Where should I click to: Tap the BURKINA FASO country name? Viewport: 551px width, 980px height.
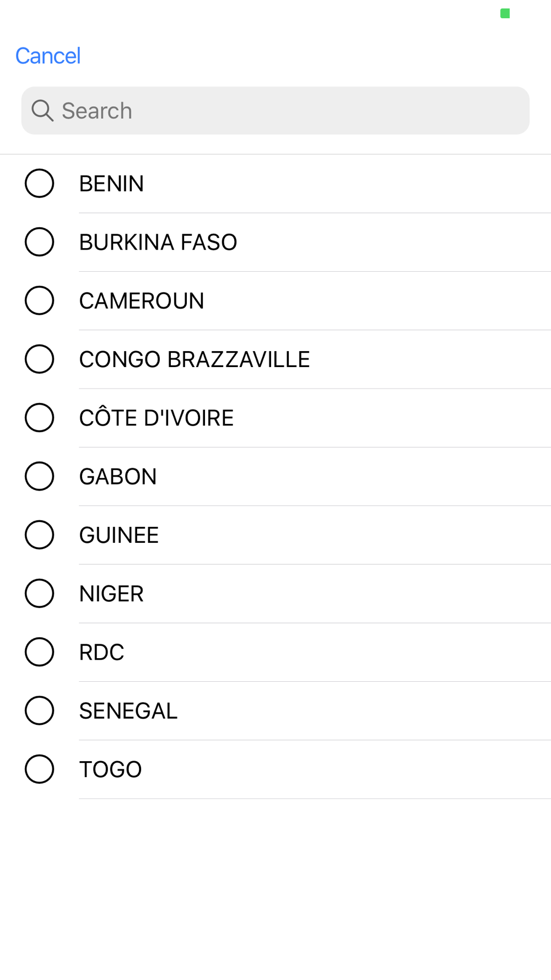click(158, 243)
